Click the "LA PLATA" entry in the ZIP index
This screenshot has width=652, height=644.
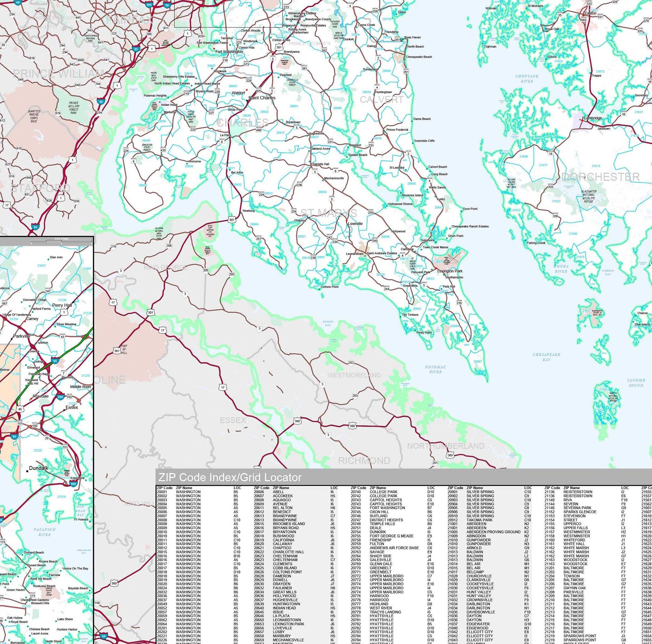[281, 616]
